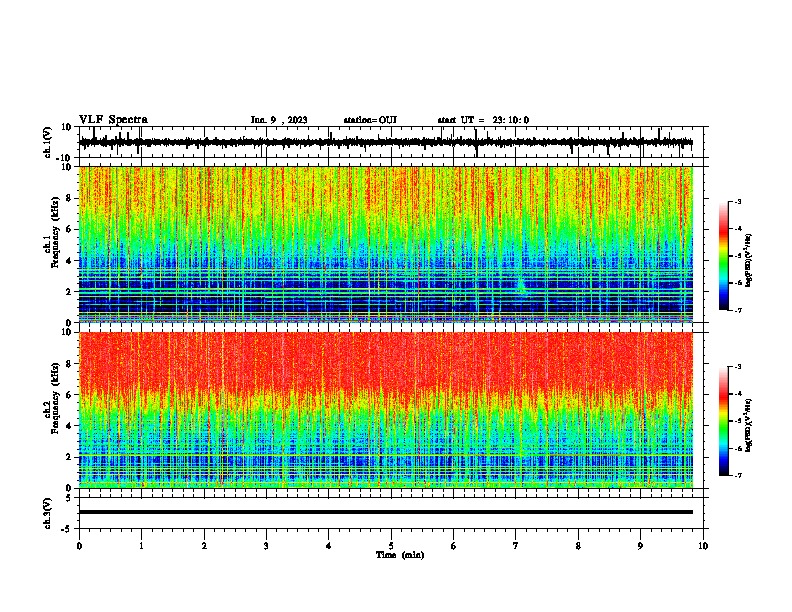Click the "8" tick label on the Time axis
Screen dimensions: 792x612
tap(578, 546)
